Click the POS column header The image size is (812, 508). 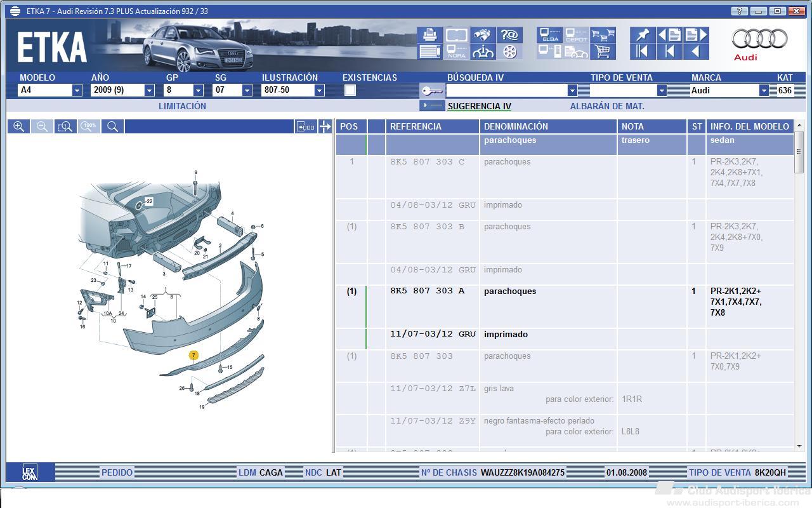351,126
